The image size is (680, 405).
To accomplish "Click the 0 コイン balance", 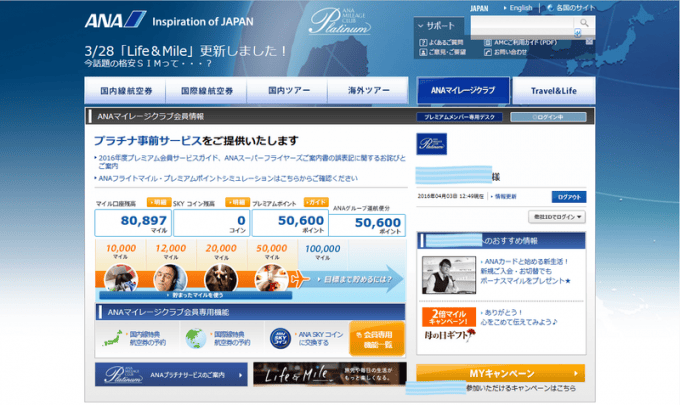I will (x=212, y=223).
